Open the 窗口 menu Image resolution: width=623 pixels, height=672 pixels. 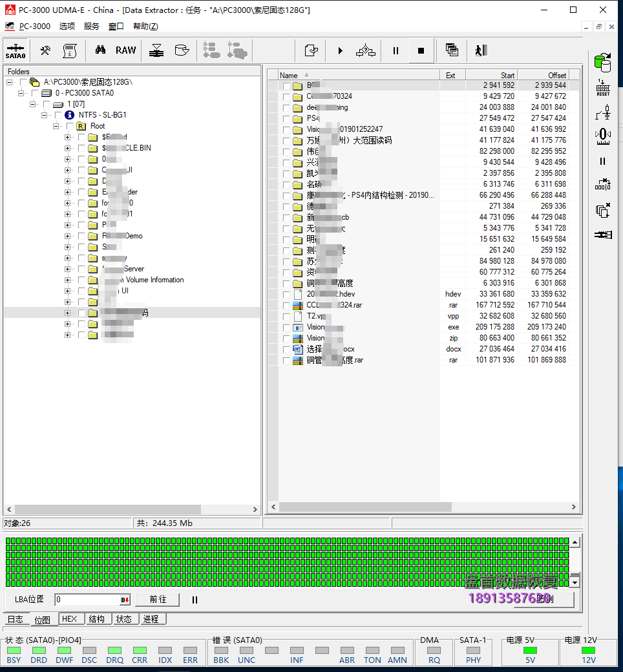(x=116, y=26)
